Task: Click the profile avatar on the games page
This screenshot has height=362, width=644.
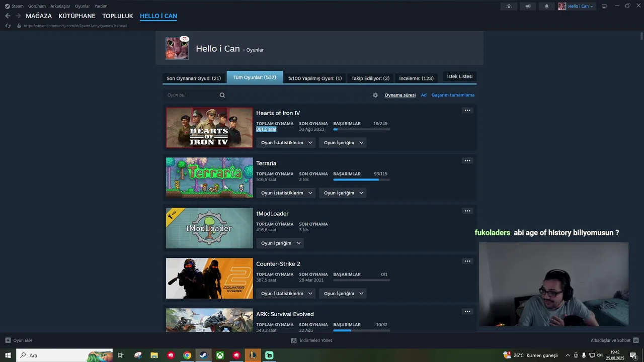Action: tap(177, 48)
